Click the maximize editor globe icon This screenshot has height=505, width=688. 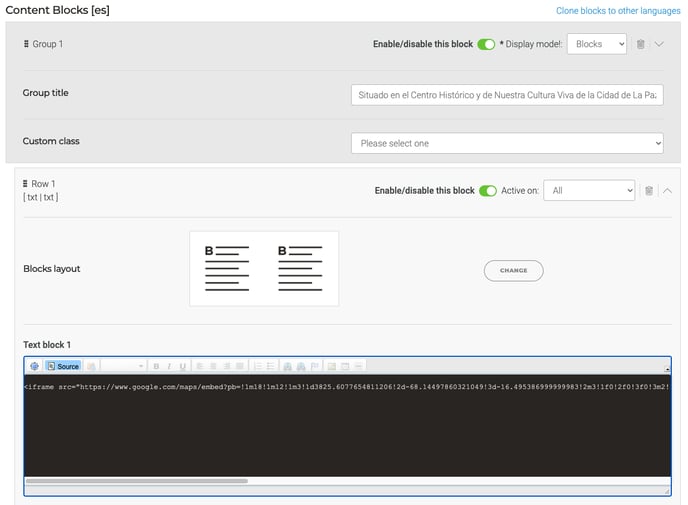(x=34, y=366)
